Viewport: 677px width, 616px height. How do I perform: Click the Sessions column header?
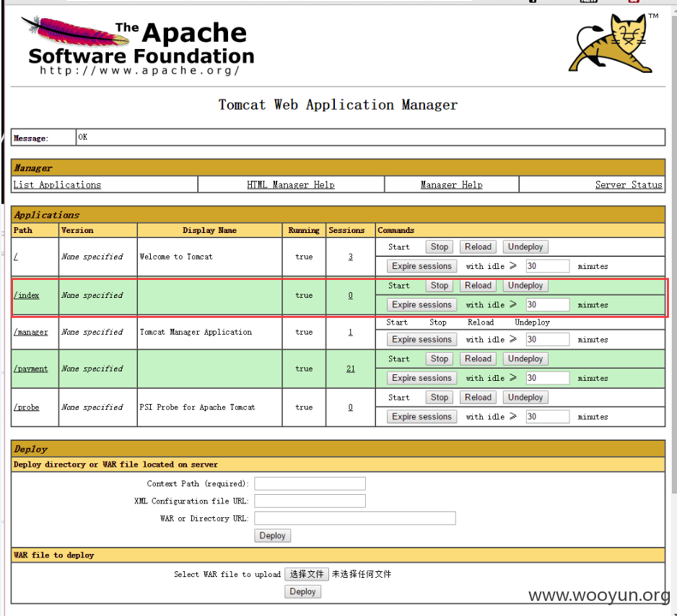[346, 230]
